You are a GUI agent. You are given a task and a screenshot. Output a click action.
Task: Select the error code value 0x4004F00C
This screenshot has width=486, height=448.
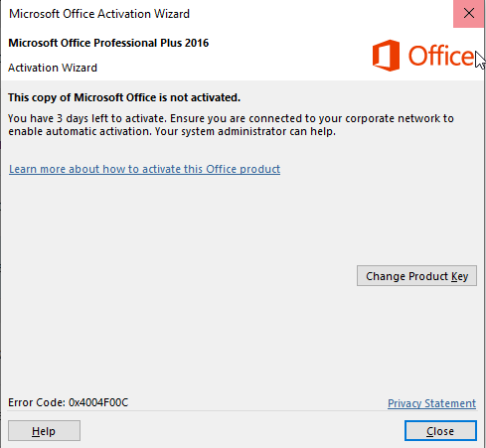[x=98, y=402]
